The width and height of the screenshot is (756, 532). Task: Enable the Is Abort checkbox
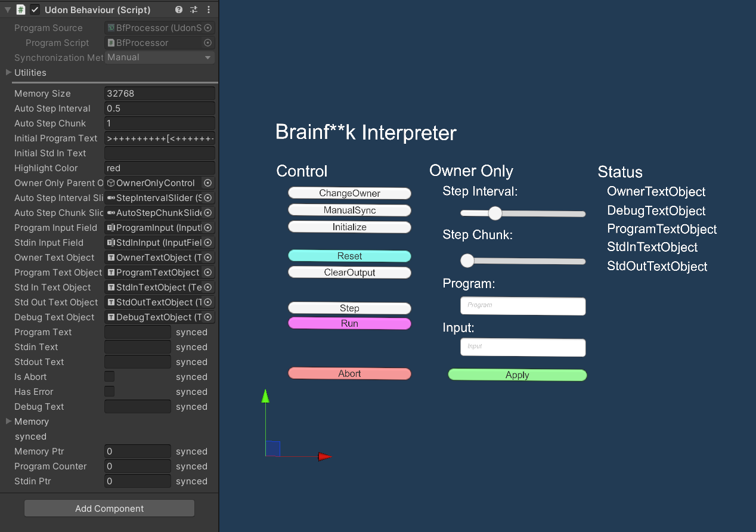[109, 376]
